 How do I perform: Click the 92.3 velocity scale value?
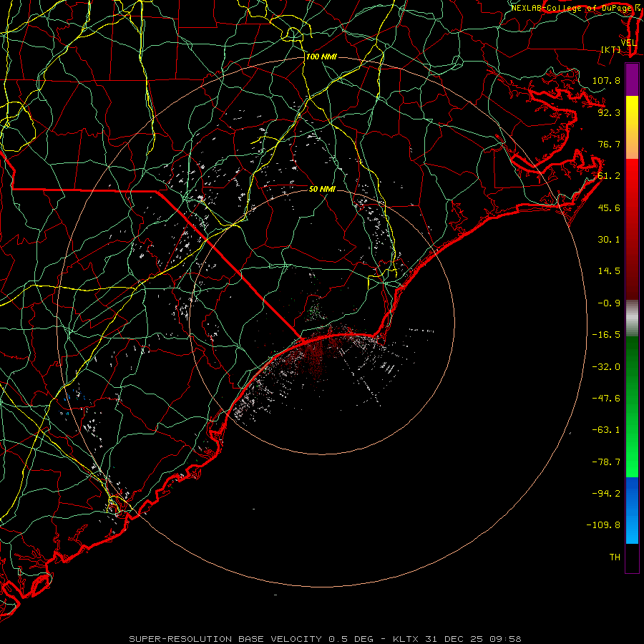(609, 112)
